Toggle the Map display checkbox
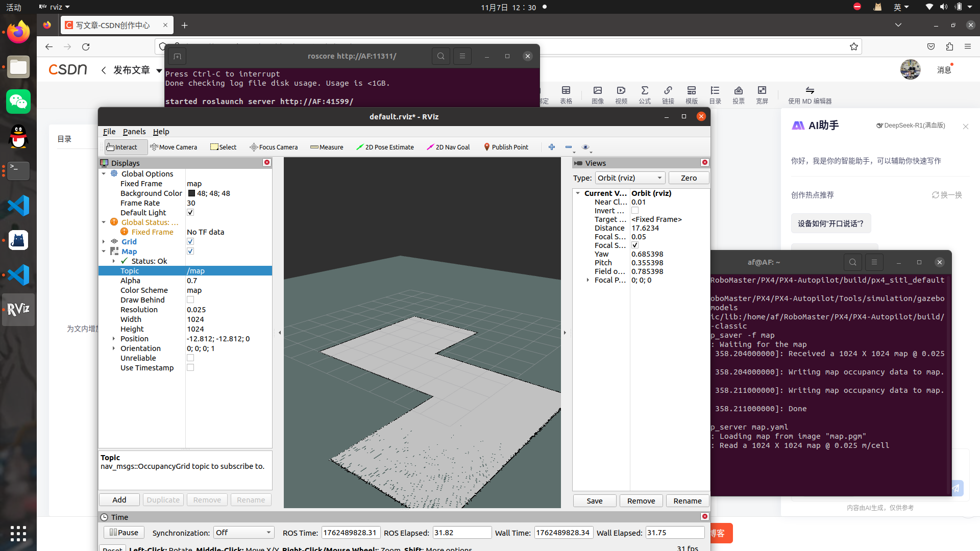This screenshot has width=980, height=551. [190, 251]
